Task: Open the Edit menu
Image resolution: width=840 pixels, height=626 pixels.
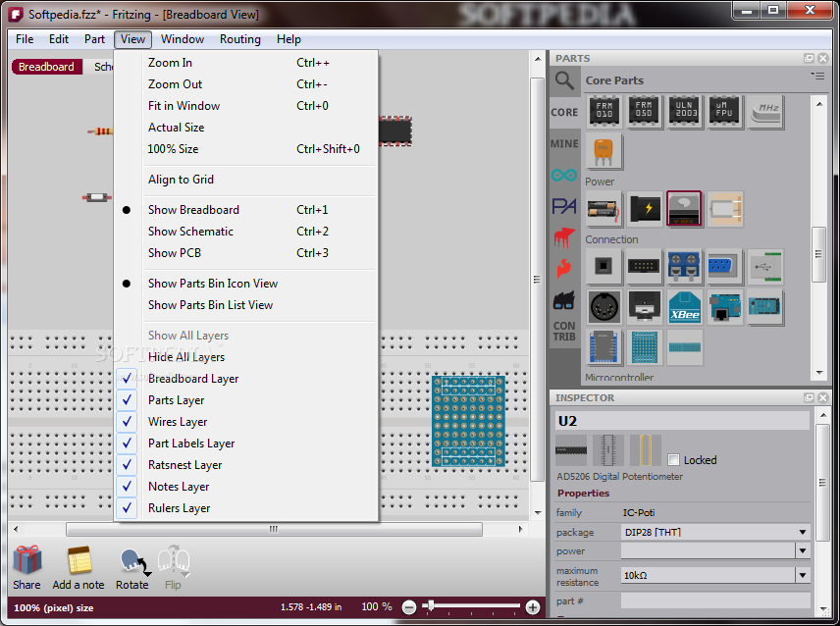Action: [x=59, y=39]
